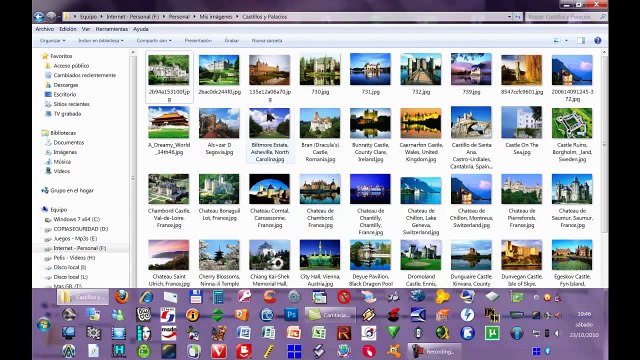Open the Incluir en biblioteca dropdown

coord(100,40)
